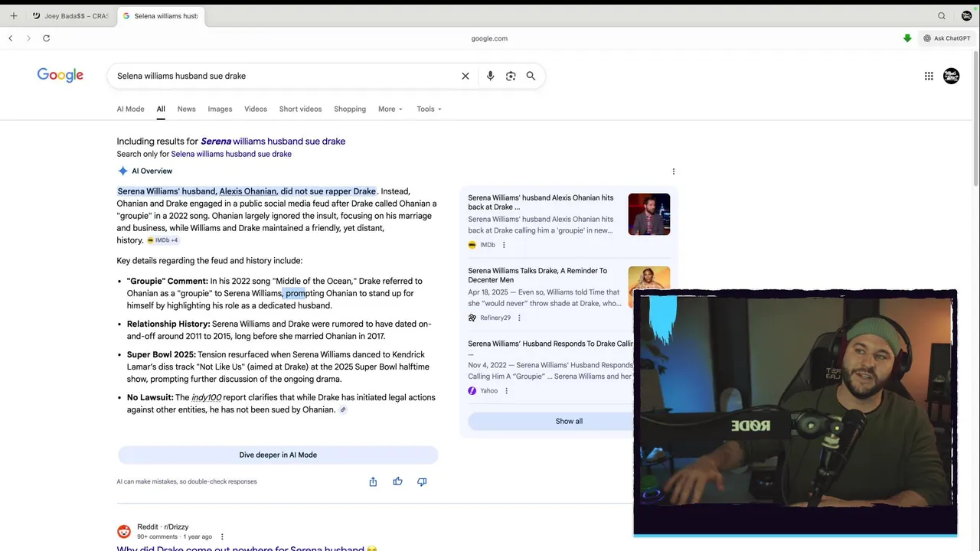Click corrected Serena williams husband sue drake link

click(273, 141)
